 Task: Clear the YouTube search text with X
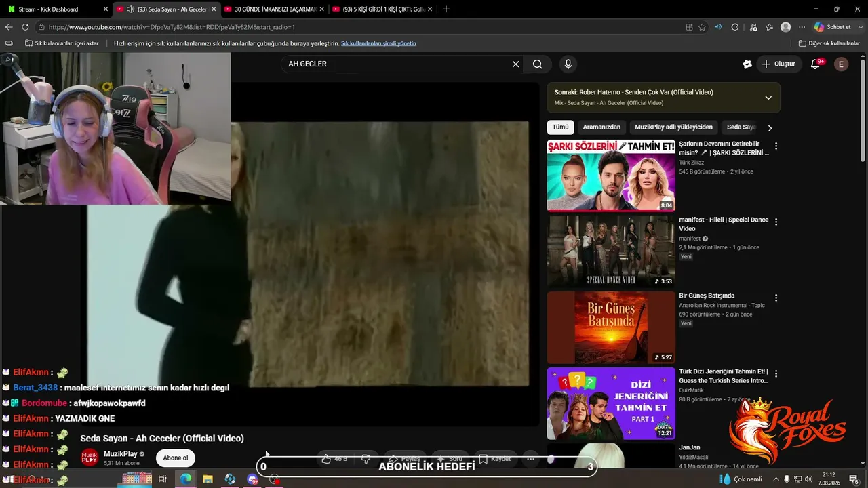tap(515, 64)
